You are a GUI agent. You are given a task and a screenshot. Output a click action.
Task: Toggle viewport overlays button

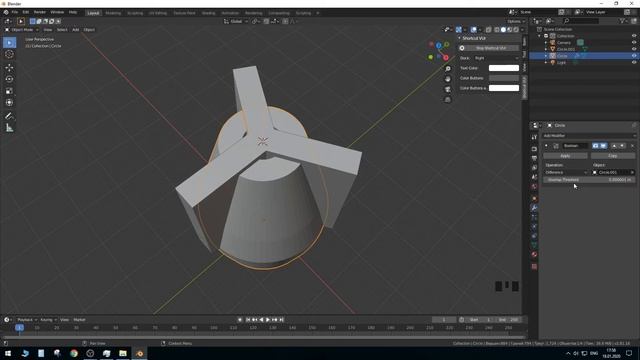pos(473,29)
